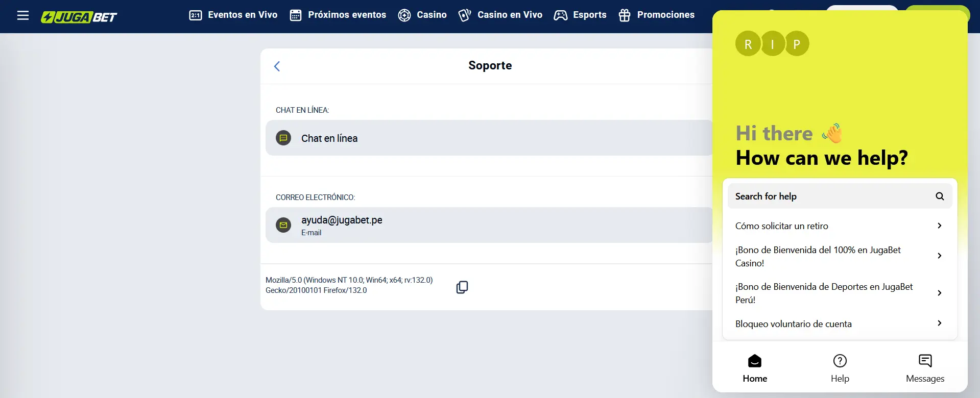Open Bono de Bienvenida de Deportes article

point(840,293)
